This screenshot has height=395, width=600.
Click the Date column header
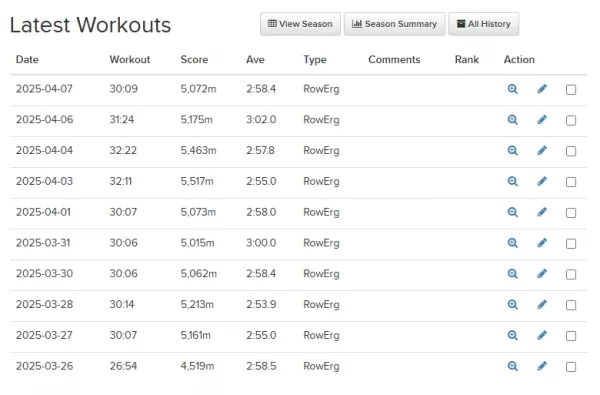point(27,60)
